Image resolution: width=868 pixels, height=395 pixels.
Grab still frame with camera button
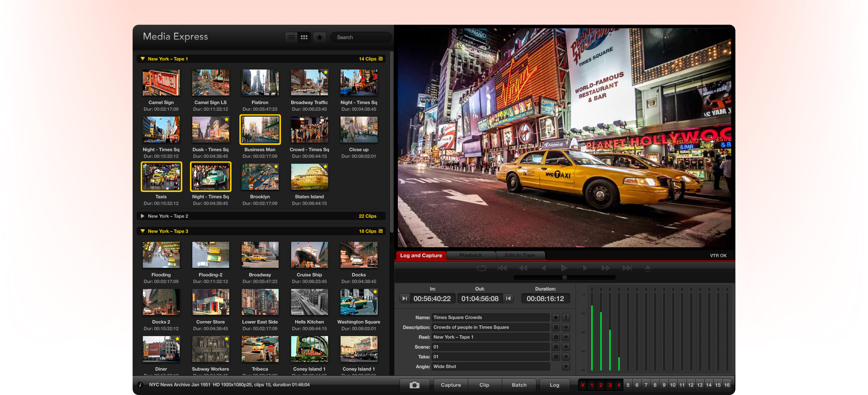click(x=414, y=385)
